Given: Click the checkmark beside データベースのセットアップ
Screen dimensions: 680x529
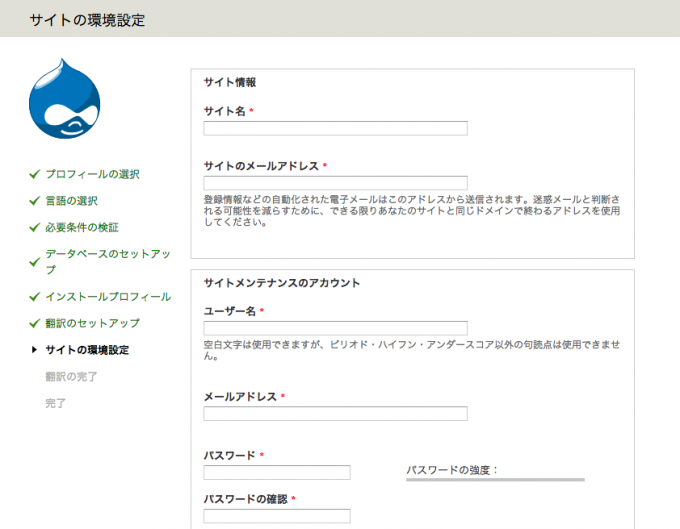Looking at the screenshot, I should (x=34, y=255).
